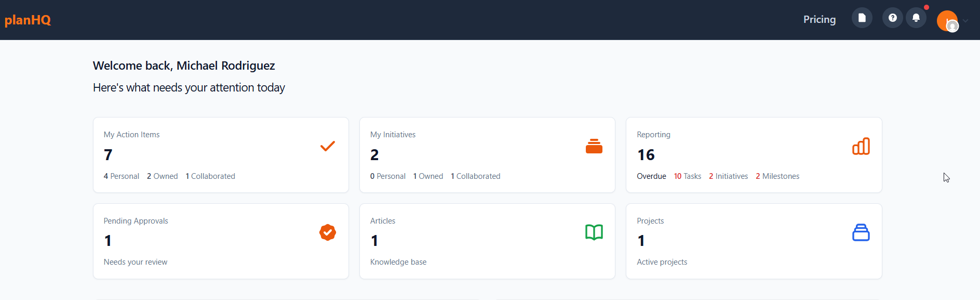Click the Pending Approvals badge icon
Image resolution: width=980 pixels, height=300 pixels.
327,232
